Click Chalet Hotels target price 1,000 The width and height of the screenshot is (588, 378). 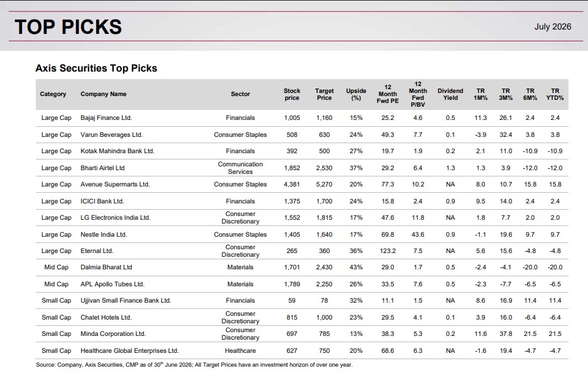pos(324,318)
